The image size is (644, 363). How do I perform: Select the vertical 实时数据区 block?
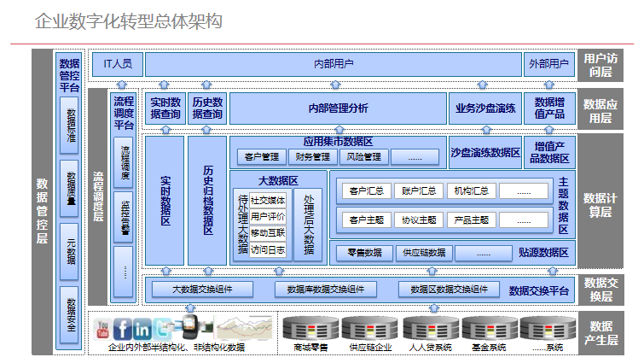[x=165, y=201]
